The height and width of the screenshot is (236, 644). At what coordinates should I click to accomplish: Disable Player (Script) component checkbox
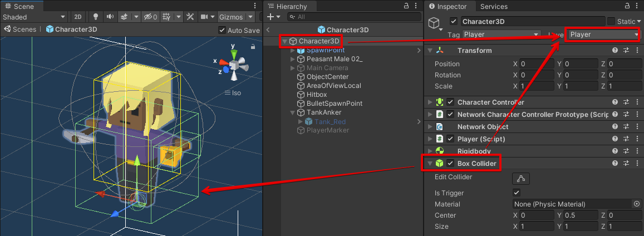(x=450, y=139)
